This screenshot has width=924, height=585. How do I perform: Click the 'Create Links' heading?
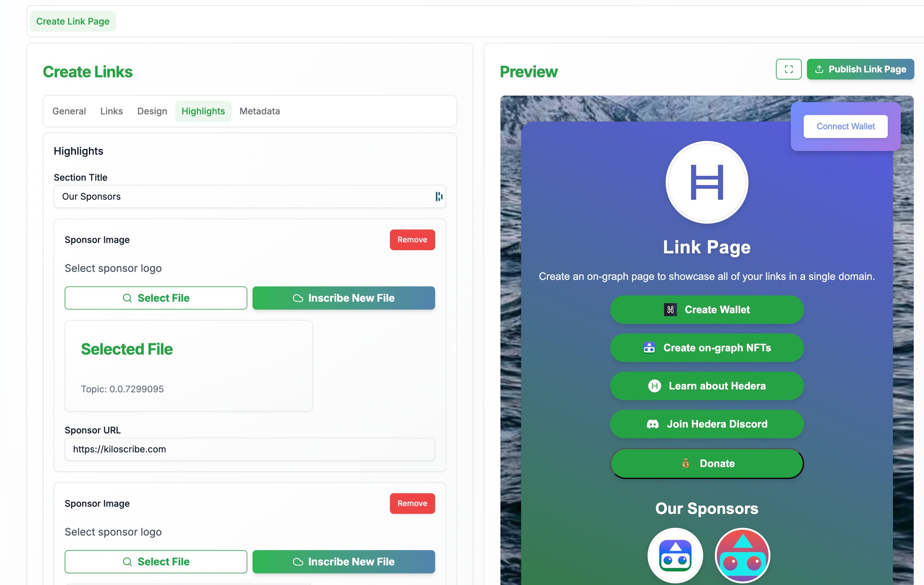tap(88, 72)
